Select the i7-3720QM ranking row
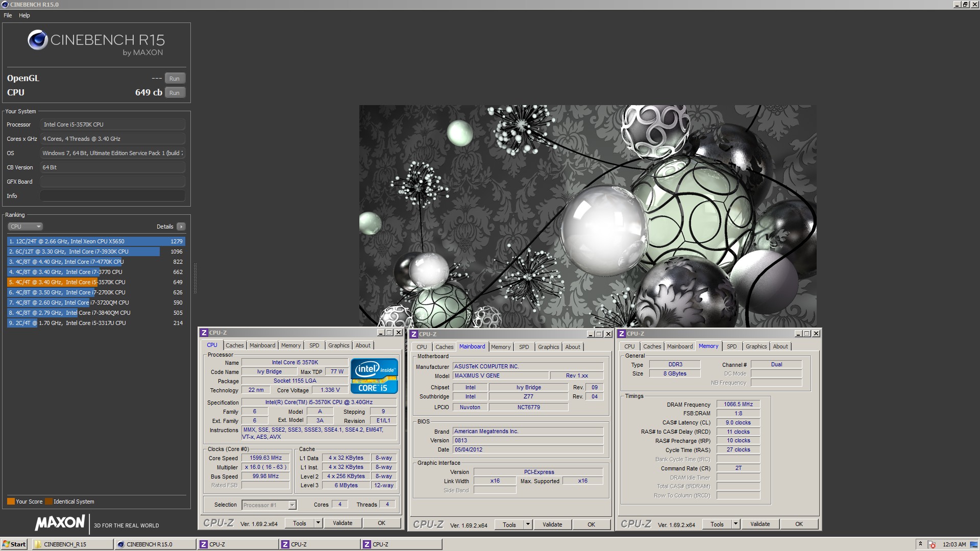The width and height of the screenshot is (980, 551). (95, 303)
